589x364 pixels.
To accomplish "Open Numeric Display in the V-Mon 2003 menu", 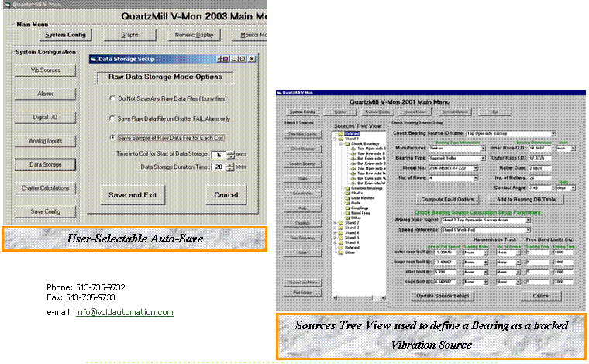I will tap(194, 35).
